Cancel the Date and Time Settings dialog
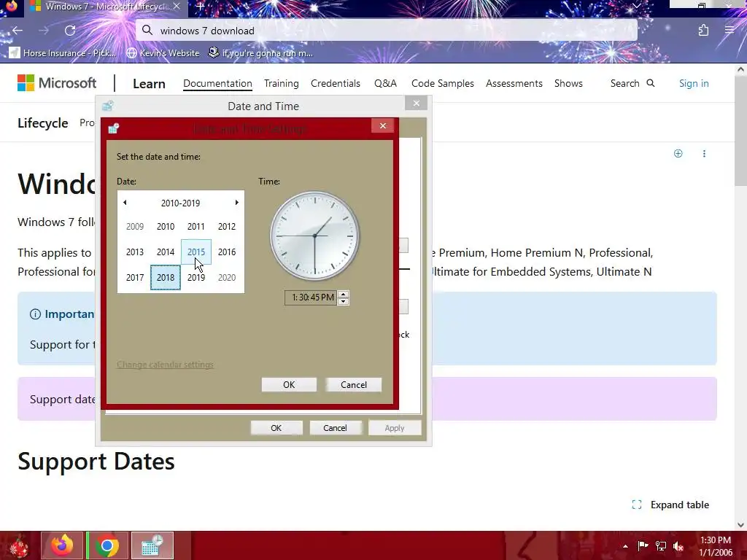This screenshot has height=560, width=747. coord(354,385)
